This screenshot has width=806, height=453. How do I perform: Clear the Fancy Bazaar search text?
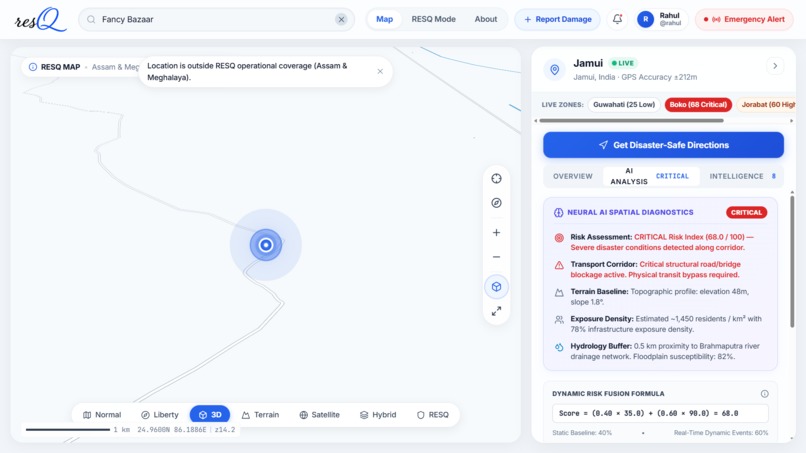[x=341, y=20]
